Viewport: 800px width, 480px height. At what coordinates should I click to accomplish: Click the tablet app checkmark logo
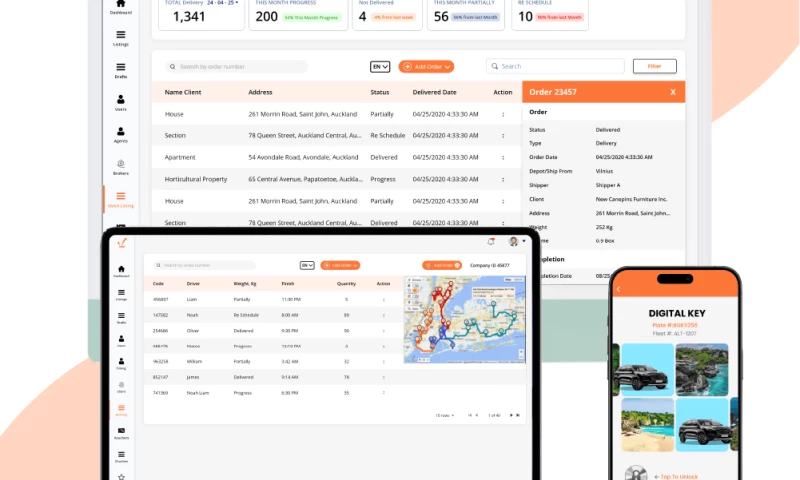[121, 243]
